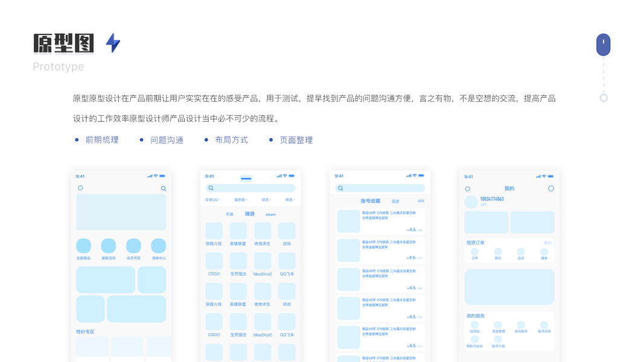
Task: Select the wide banner placeholder above 我的服务
Action: [x=509, y=287]
